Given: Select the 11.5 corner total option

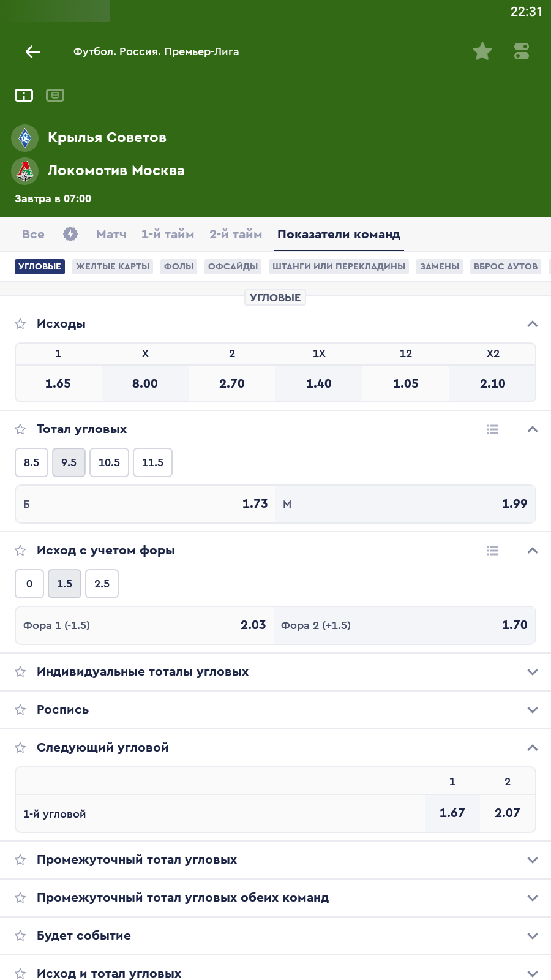Looking at the screenshot, I should [x=152, y=462].
